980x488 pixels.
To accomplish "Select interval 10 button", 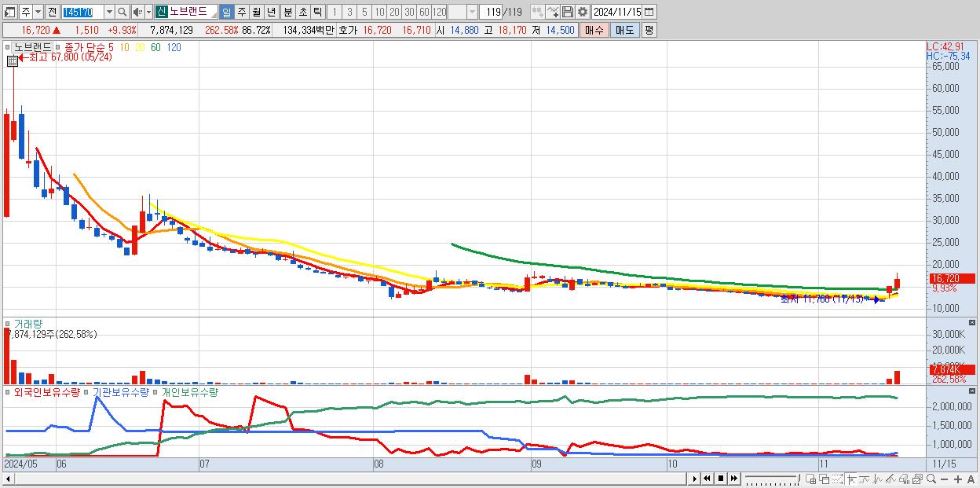I will (379, 12).
